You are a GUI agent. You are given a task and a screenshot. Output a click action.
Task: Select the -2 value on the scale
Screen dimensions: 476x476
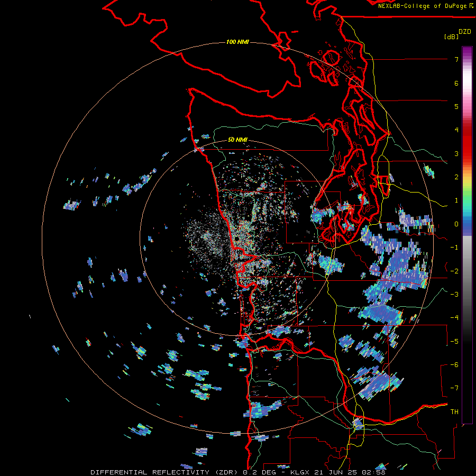click(454, 271)
